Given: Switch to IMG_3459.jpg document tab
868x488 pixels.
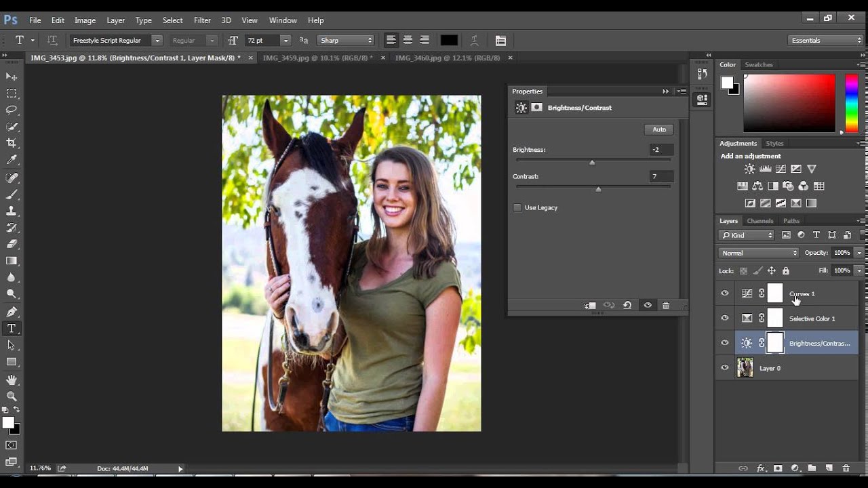Looking at the screenshot, I should 317,58.
